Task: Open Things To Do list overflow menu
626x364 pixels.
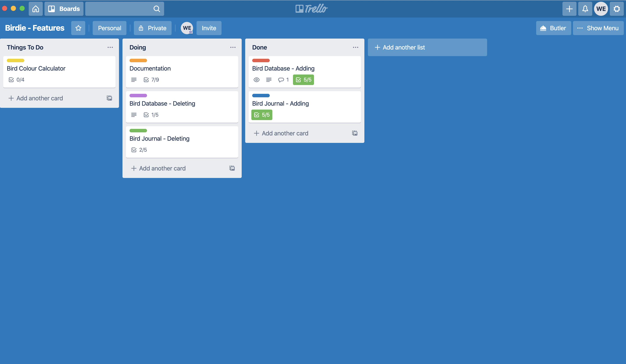Action: (x=110, y=47)
